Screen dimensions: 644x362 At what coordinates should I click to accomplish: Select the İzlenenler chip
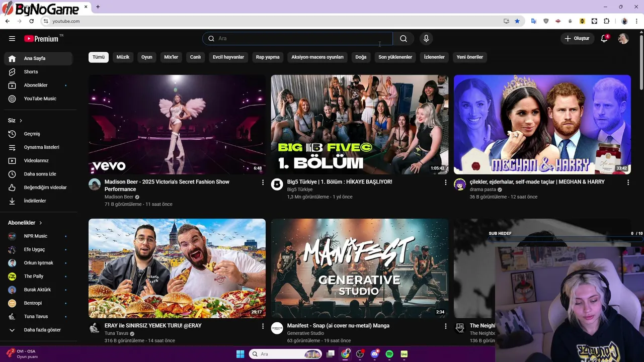(434, 57)
